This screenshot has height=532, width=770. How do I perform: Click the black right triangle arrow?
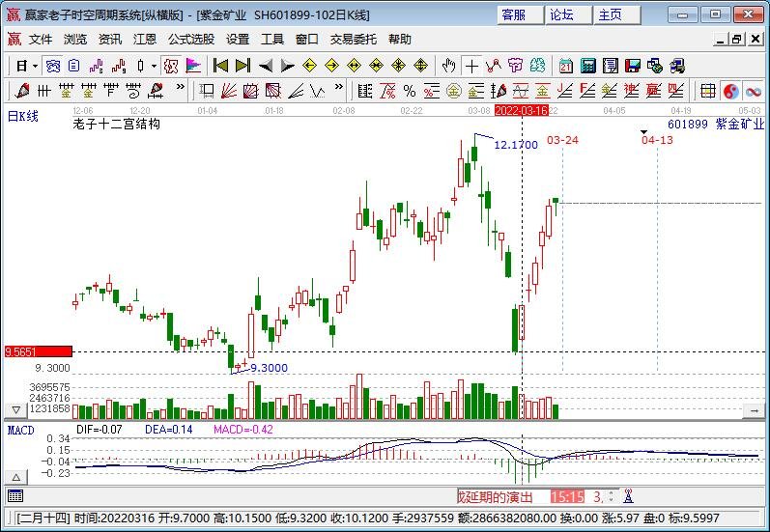click(x=287, y=66)
